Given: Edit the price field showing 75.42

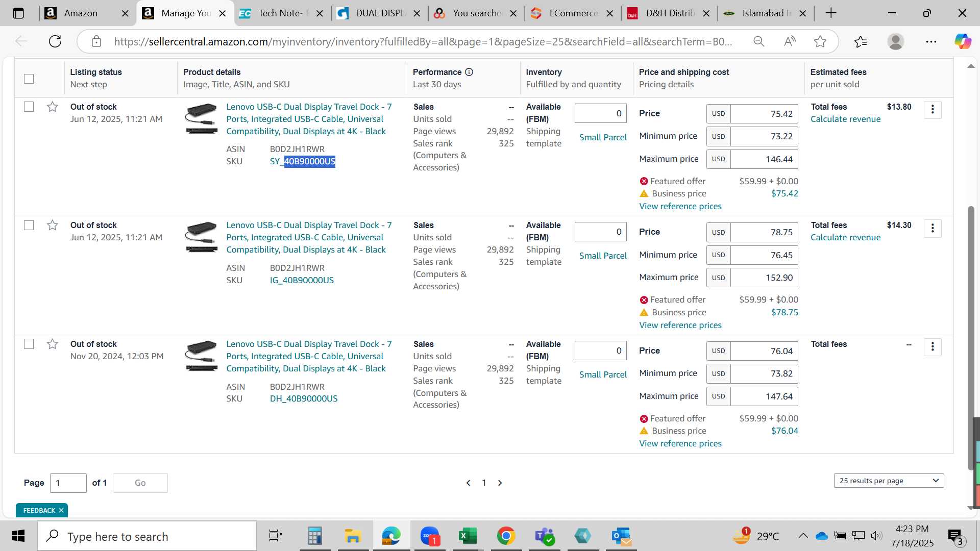Looking at the screenshot, I should (764, 114).
